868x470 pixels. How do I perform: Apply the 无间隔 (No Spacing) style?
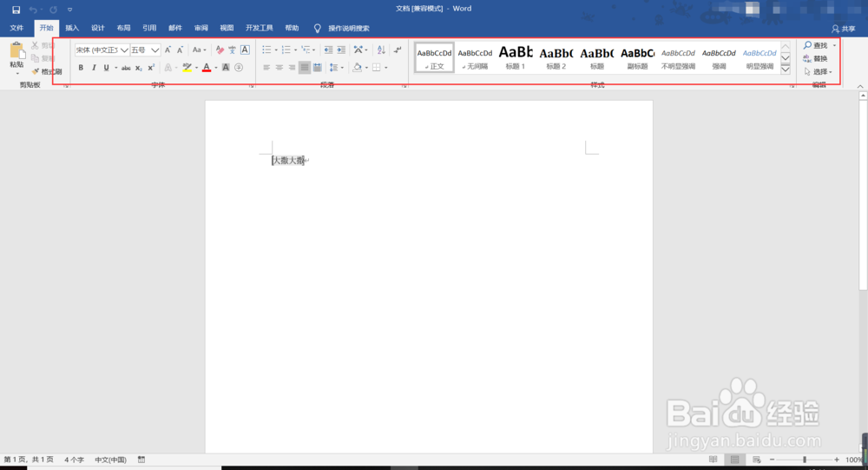click(475, 57)
